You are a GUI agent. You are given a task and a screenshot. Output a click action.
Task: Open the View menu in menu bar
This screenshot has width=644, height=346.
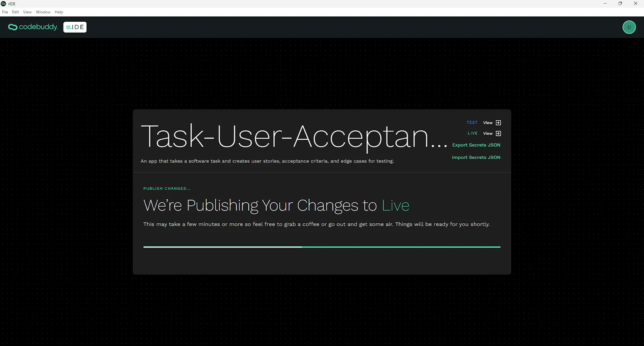pos(27,12)
